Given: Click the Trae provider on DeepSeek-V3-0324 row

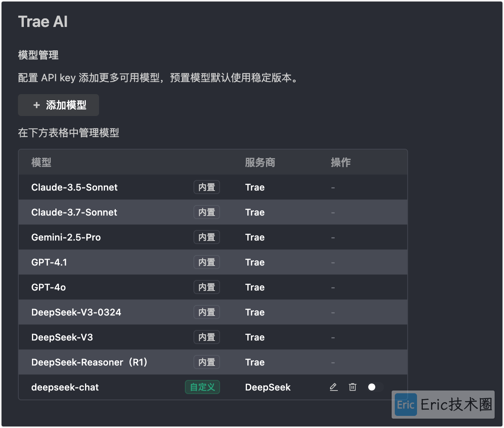Looking at the screenshot, I should [x=255, y=312].
